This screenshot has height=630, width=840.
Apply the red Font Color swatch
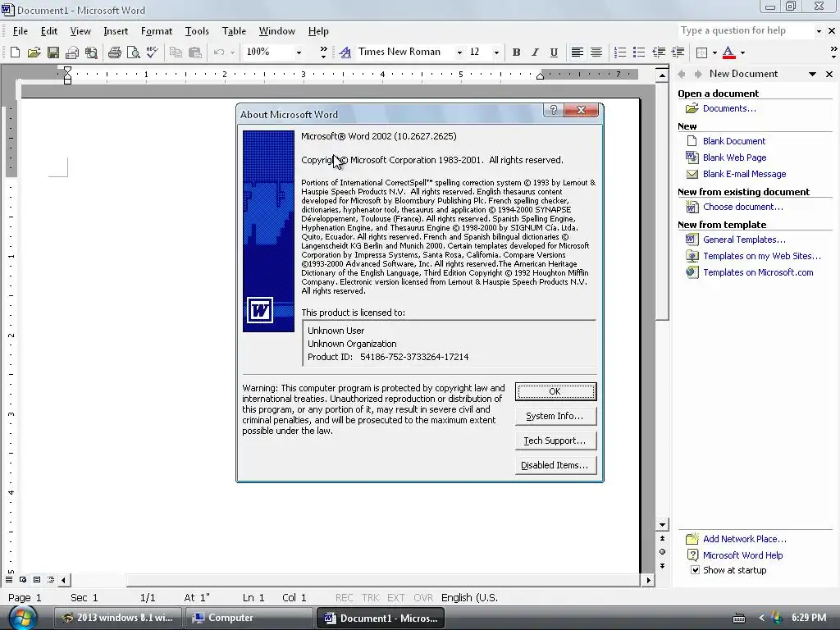728,52
